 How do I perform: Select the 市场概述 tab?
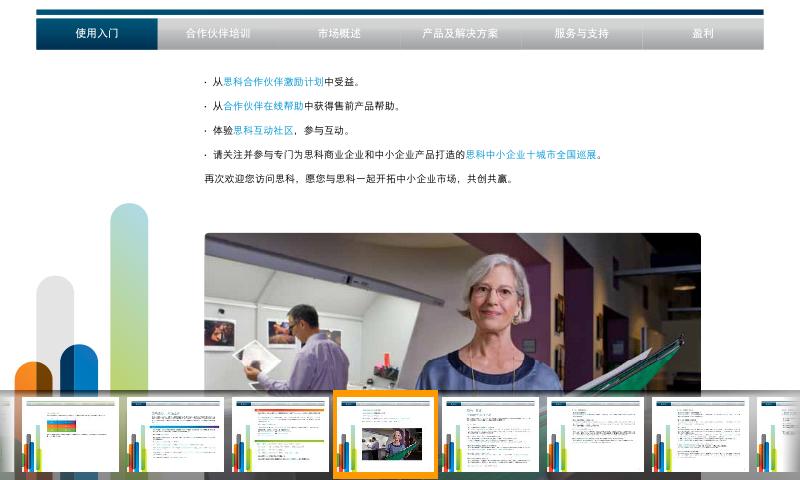tap(339, 34)
